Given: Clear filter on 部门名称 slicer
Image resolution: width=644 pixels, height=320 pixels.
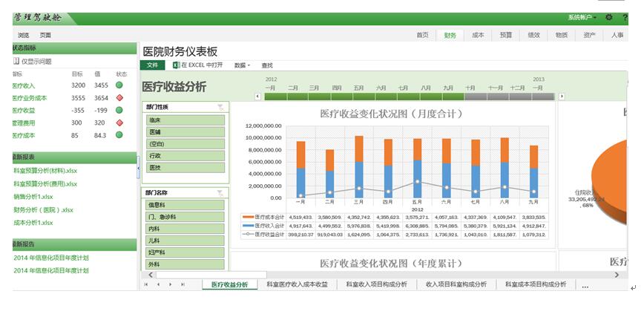Looking at the screenshot, I should pyautogui.click(x=220, y=193).
